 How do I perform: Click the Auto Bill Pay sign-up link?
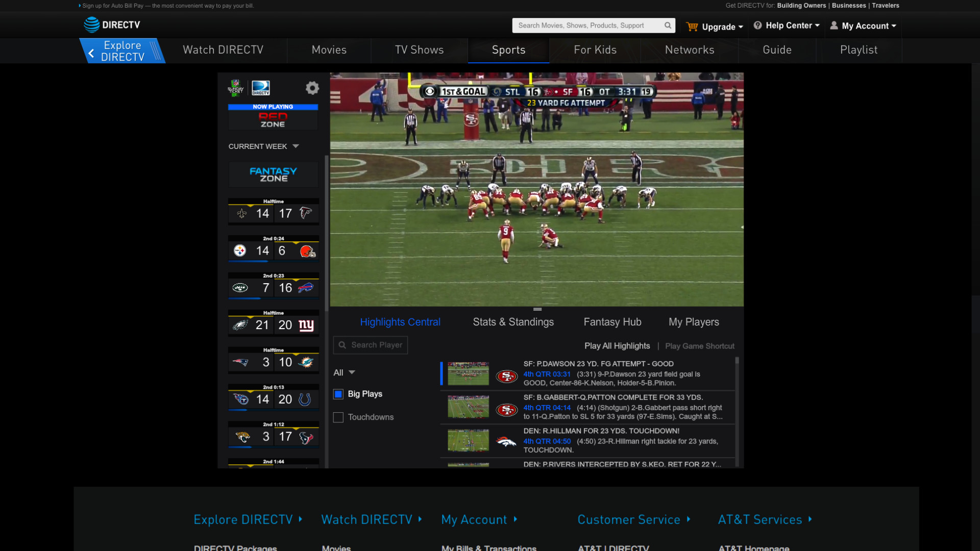click(x=168, y=6)
